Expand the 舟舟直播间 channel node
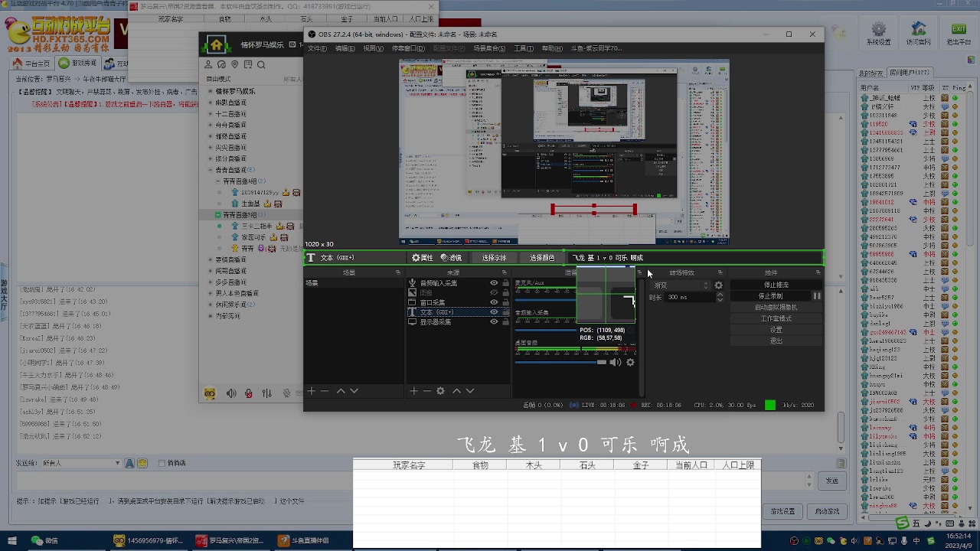Screen dimensions: 980x551 tap(211, 126)
